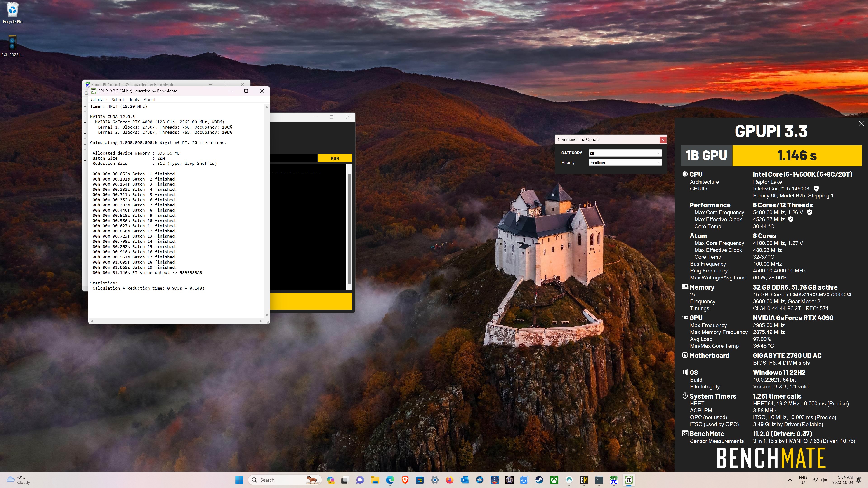Click the yellow RUN button
Image resolution: width=868 pixels, height=488 pixels.
point(335,158)
